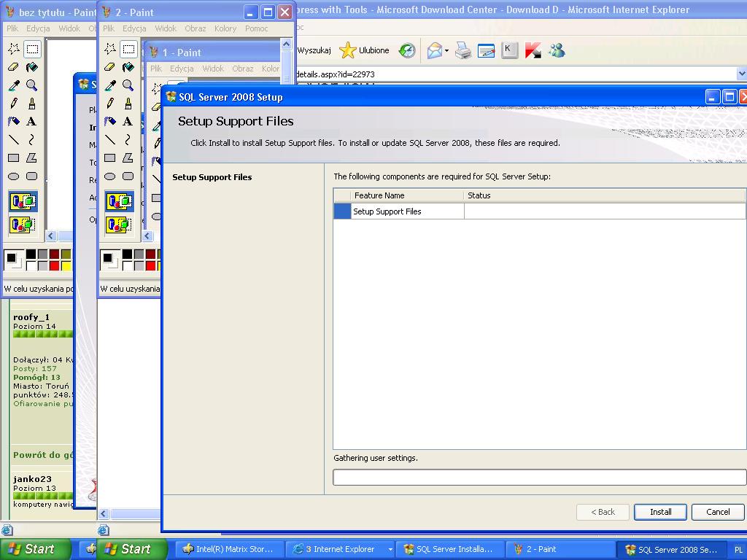
Task: Open Widok menu in bez tytułu Paint
Action: 69,28
